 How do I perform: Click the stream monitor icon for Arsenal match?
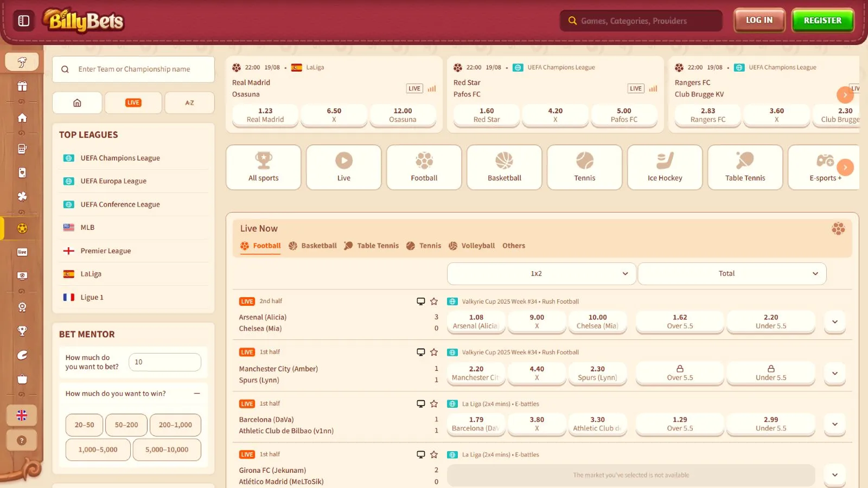click(x=420, y=301)
